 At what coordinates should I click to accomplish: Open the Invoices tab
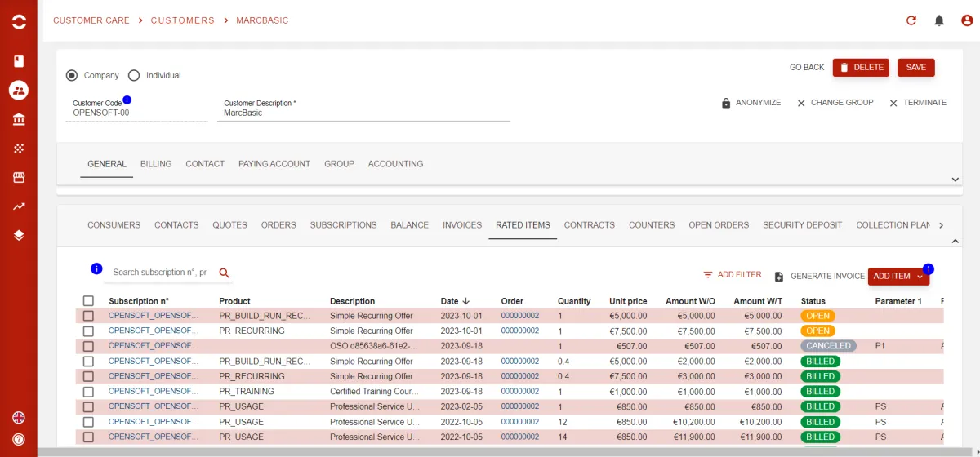coord(462,225)
